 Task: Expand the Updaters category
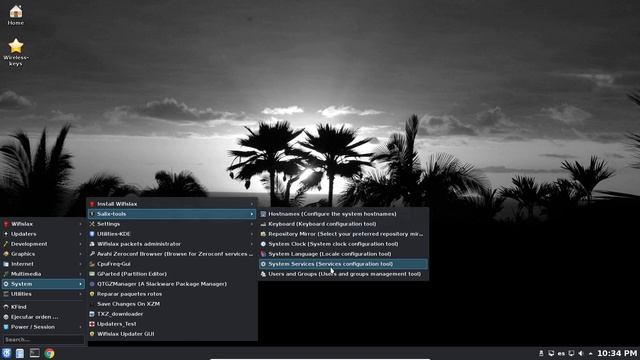click(x=43, y=234)
